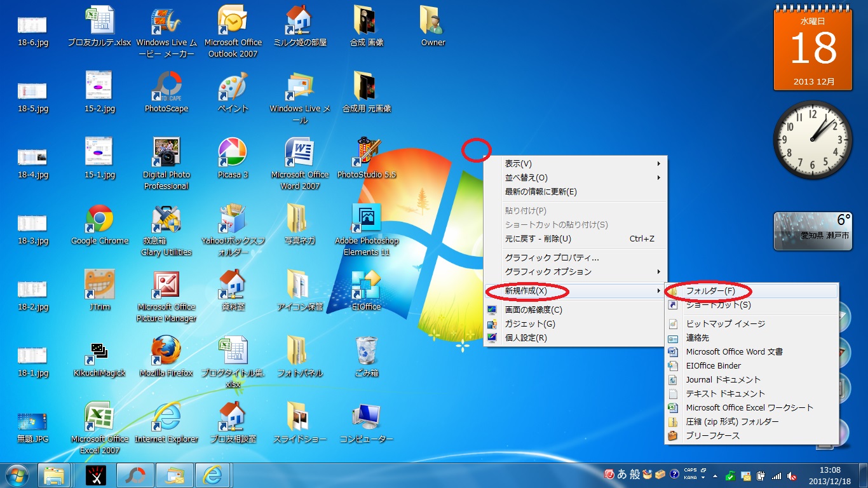The image size is (868, 488).
Task: Select 元に戻す - 削除(U) menu item
Action: 575,239
